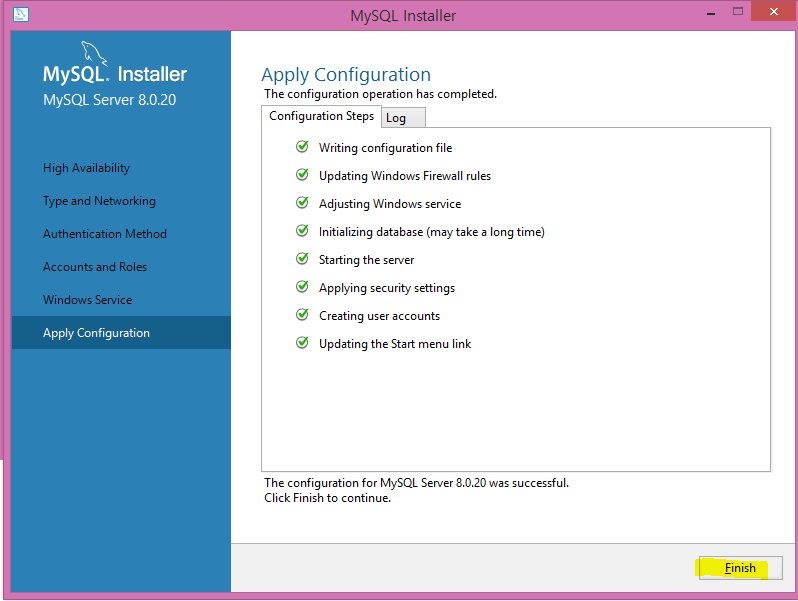Click 'The configuration operation has completed.' text
The width and height of the screenshot is (798, 601).
pos(380,94)
